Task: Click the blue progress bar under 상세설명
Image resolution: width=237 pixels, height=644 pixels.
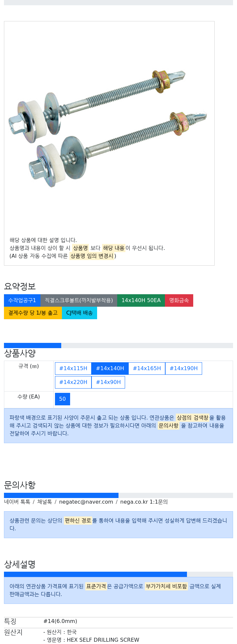Action: click(x=95, y=574)
